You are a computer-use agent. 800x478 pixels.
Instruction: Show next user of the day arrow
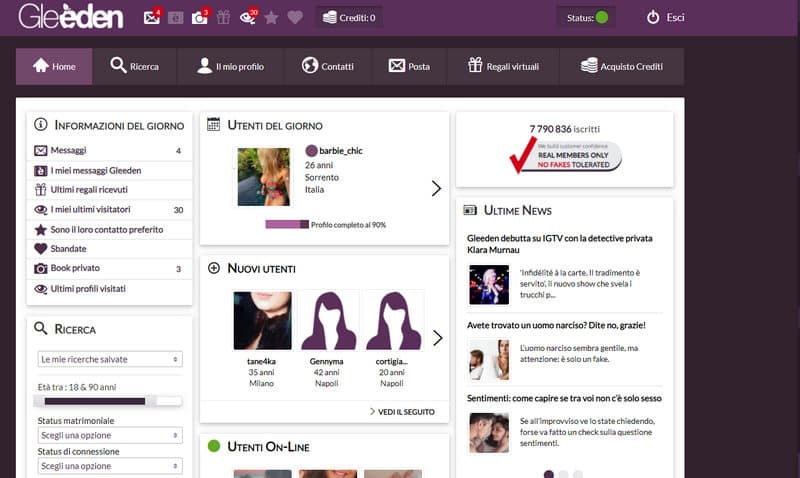pyautogui.click(x=436, y=188)
